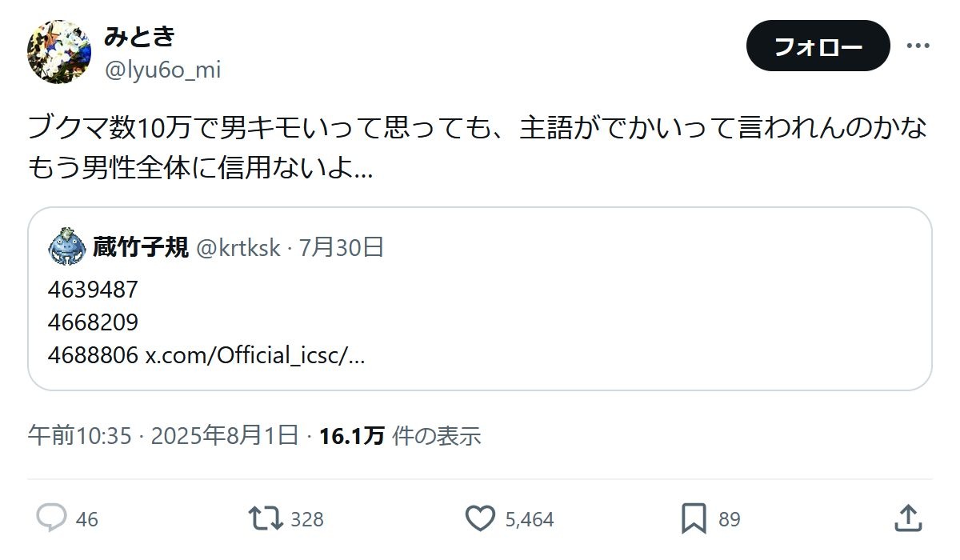The height and width of the screenshot is (560, 960).
Task: Open the share menu icon
Action: point(907,518)
